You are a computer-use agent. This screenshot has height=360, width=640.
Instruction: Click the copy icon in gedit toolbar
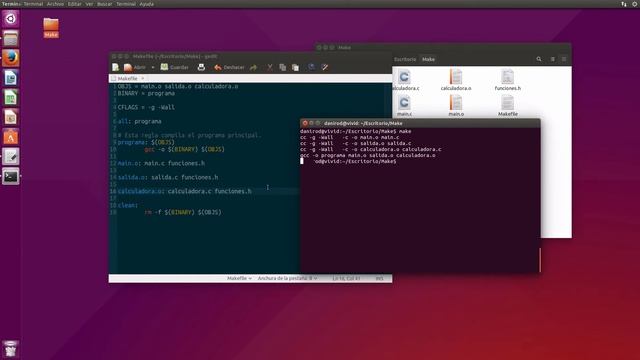click(282, 67)
